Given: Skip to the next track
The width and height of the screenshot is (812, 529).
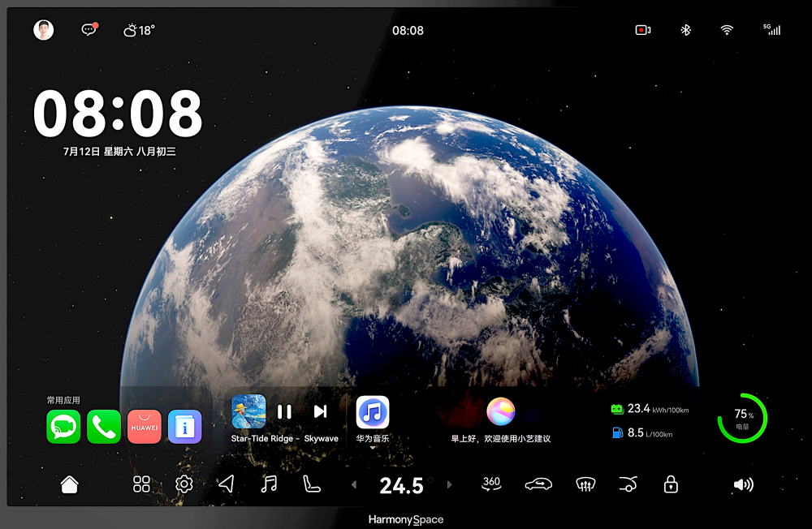Looking at the screenshot, I should pyautogui.click(x=321, y=411).
